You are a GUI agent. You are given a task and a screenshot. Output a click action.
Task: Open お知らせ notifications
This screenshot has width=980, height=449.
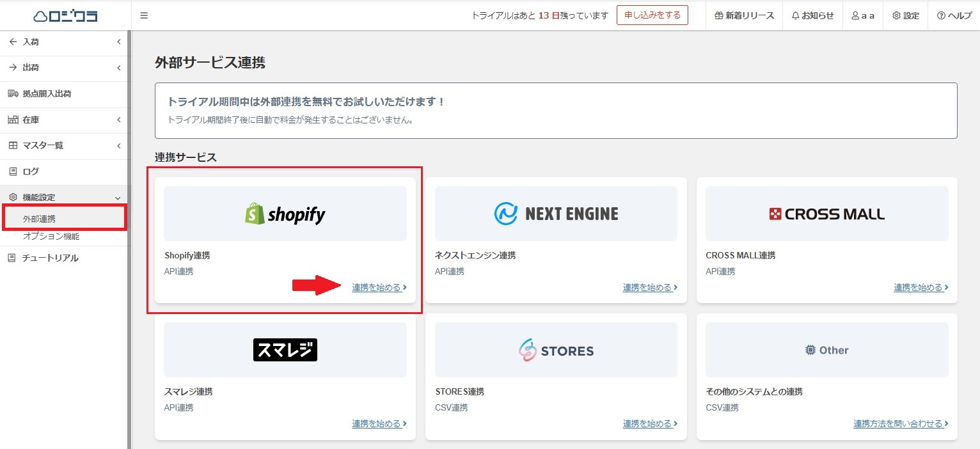point(813,15)
